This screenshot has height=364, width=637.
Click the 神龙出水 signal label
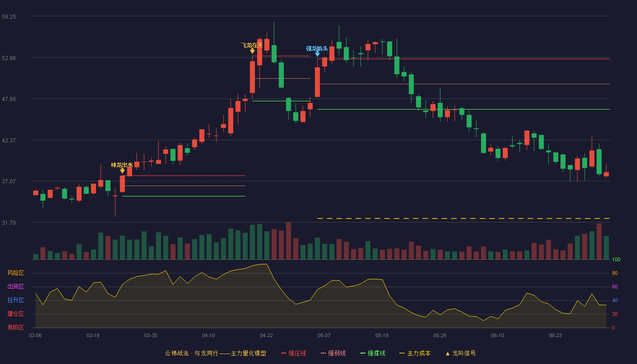click(122, 165)
